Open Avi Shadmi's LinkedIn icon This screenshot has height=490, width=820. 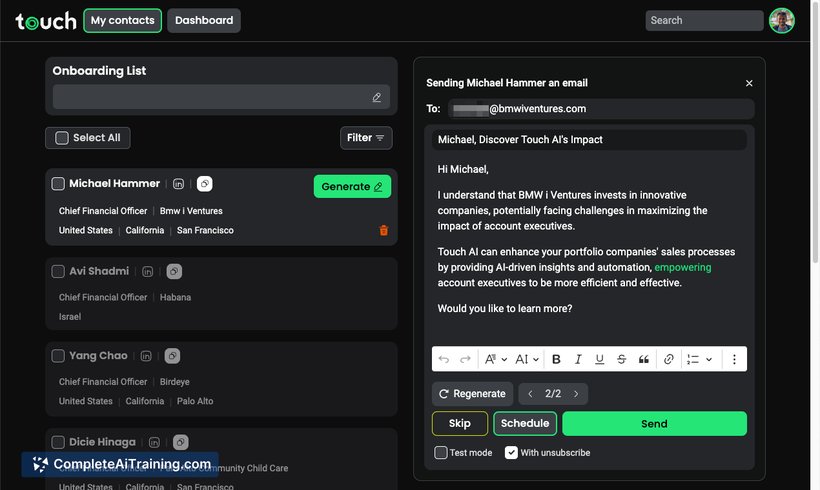click(147, 271)
